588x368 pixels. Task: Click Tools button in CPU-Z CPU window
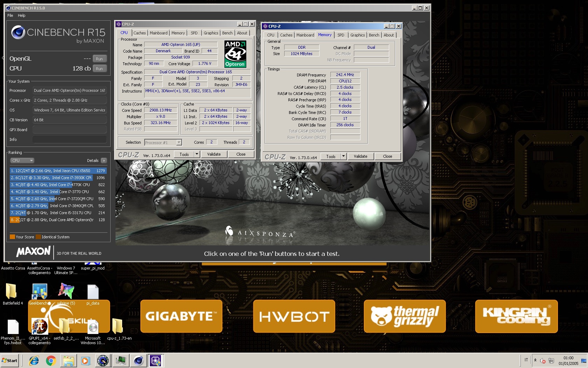pyautogui.click(x=184, y=154)
